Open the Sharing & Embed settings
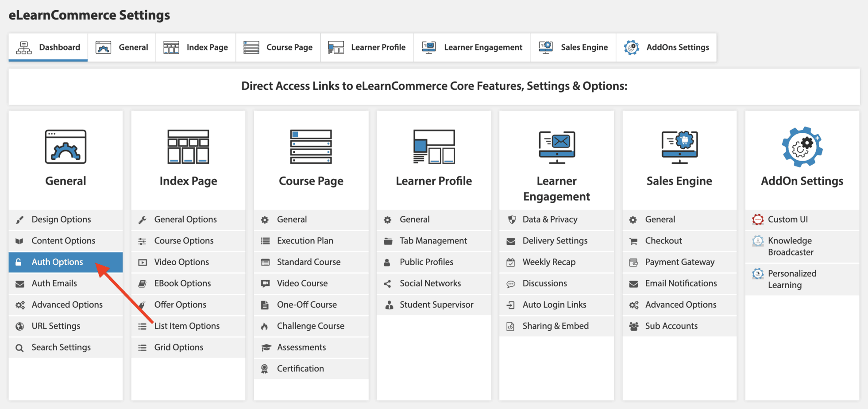Screen dimensions: 868x409 (x=556, y=326)
